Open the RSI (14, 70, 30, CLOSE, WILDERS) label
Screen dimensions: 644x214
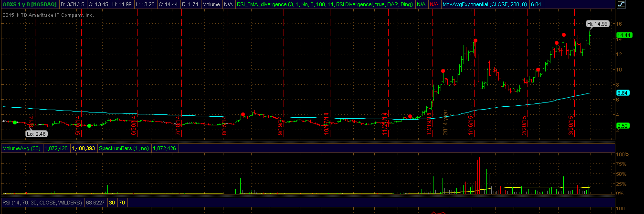coord(42,203)
